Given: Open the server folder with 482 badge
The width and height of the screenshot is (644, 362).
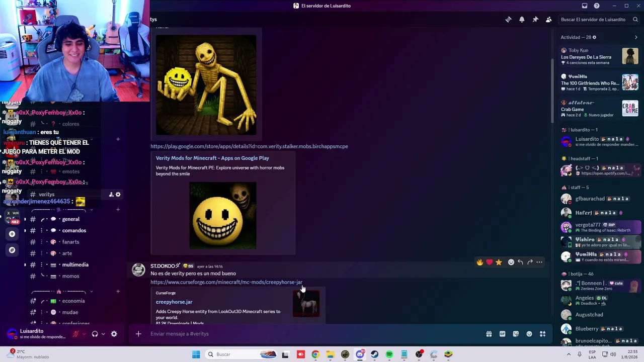Looking at the screenshot, I should coord(12,217).
